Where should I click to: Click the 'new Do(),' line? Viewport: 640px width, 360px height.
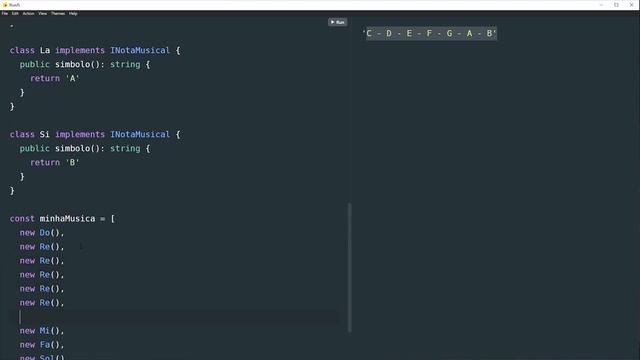(x=42, y=233)
